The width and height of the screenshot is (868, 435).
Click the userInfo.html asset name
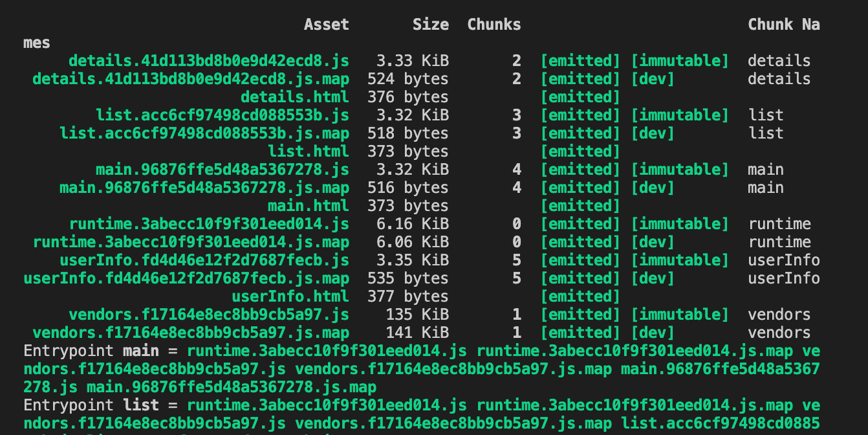(290, 296)
